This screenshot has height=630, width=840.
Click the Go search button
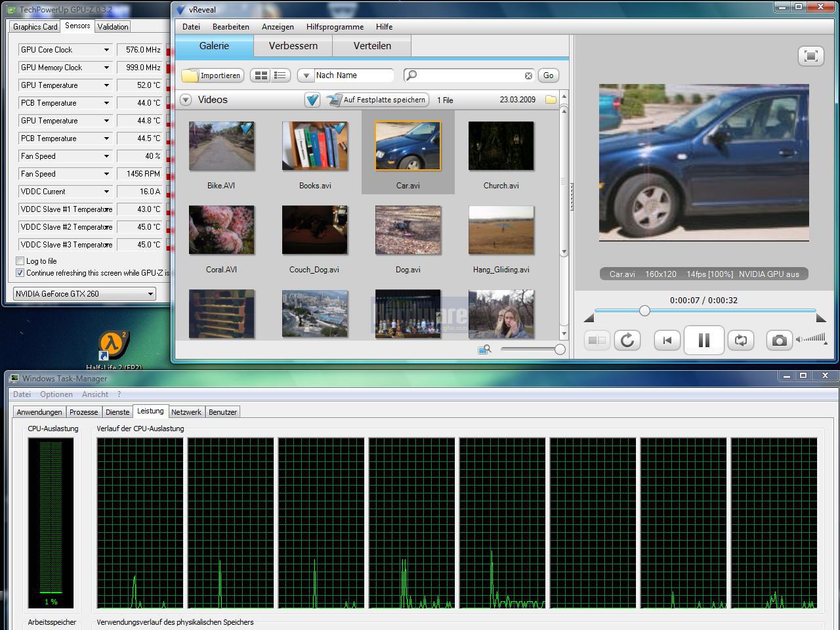pyautogui.click(x=548, y=75)
